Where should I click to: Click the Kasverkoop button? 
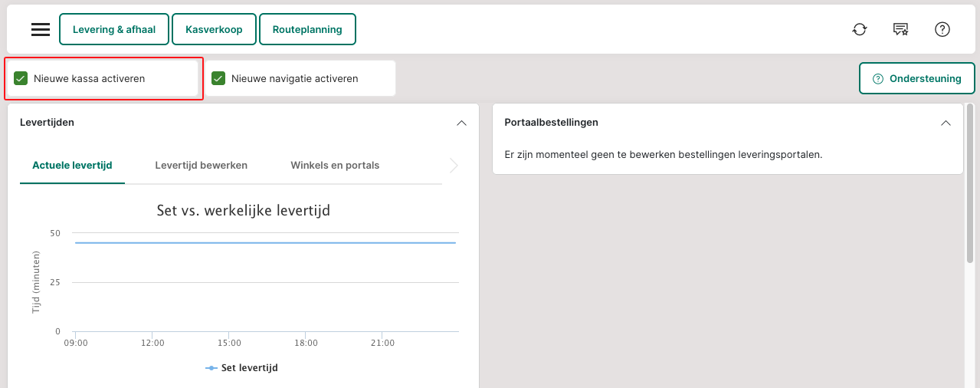point(214,29)
